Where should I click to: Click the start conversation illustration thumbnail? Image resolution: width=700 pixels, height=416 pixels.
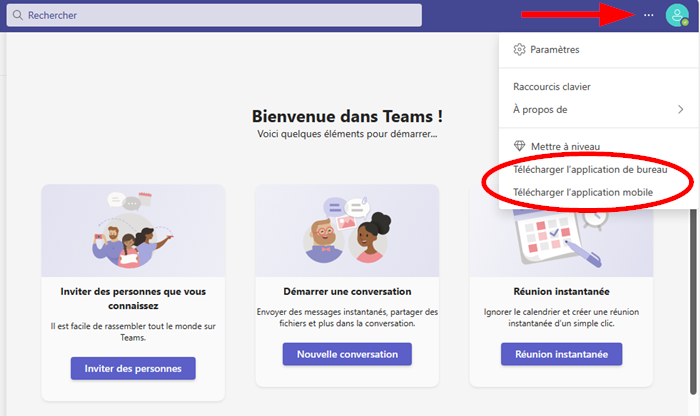(347, 230)
